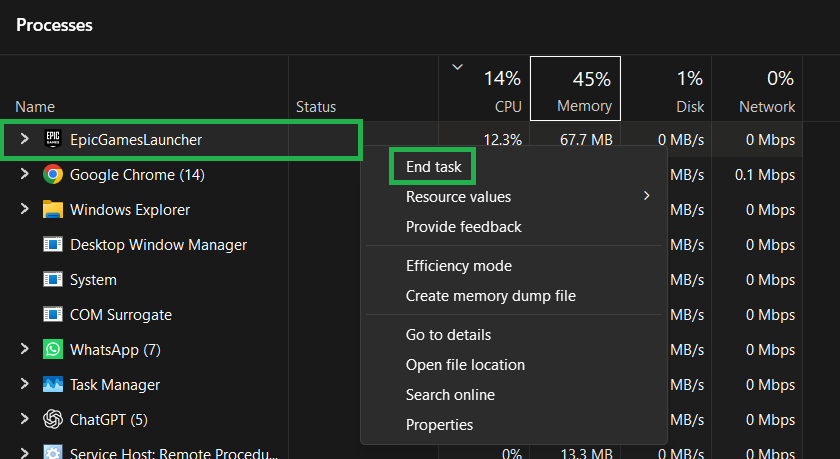Screen dimensions: 840x459
Task: Click the ChatGPT process icon
Action: [x=53, y=420]
